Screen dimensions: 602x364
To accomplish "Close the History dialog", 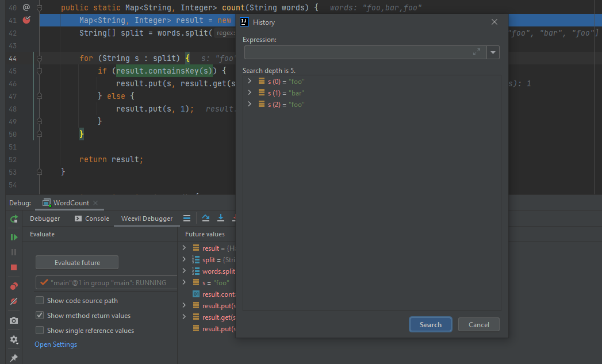I will coord(494,22).
